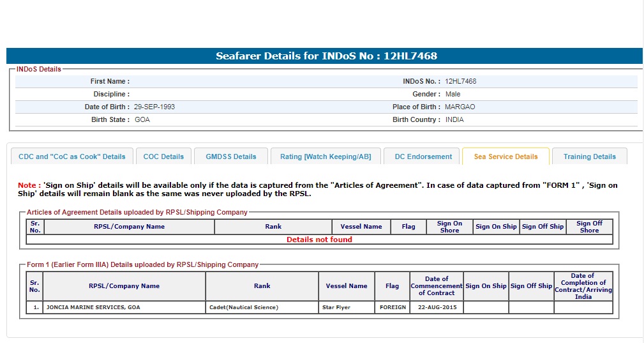Switch to the COC Details tab
Viewport: 644px width, 343px height.
pos(163,156)
